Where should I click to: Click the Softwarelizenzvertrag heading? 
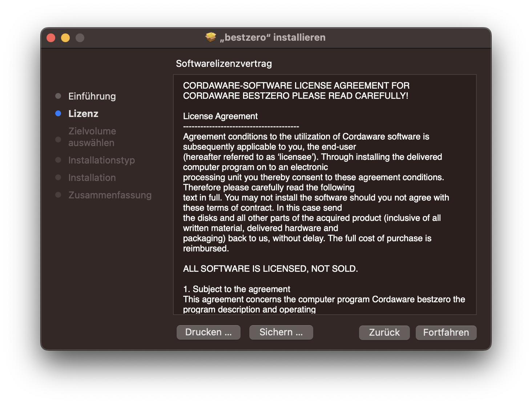(224, 64)
